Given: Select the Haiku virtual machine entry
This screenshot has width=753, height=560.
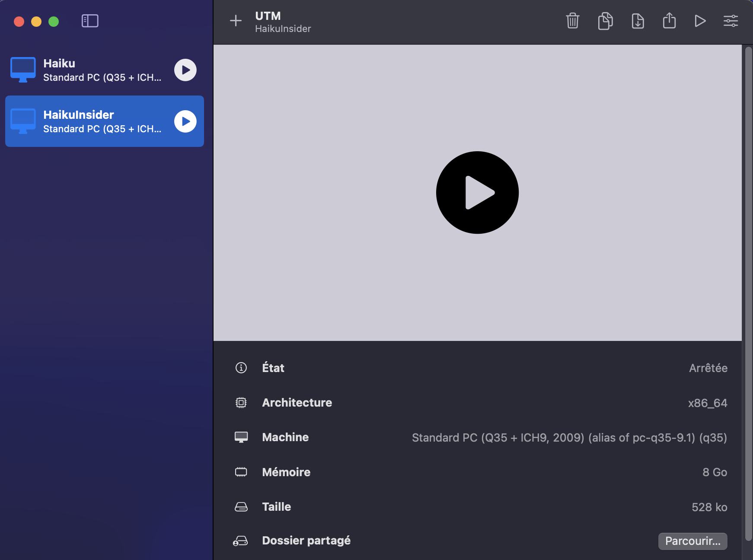Looking at the screenshot, I should pyautogui.click(x=105, y=70).
